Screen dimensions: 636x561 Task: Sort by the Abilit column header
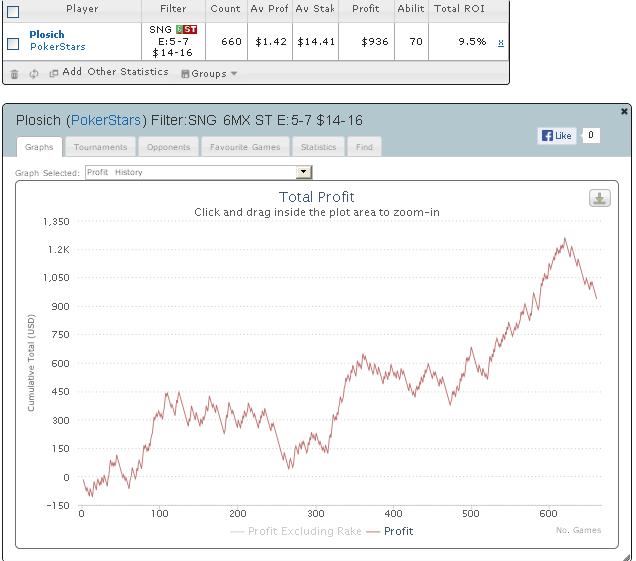[410, 9]
